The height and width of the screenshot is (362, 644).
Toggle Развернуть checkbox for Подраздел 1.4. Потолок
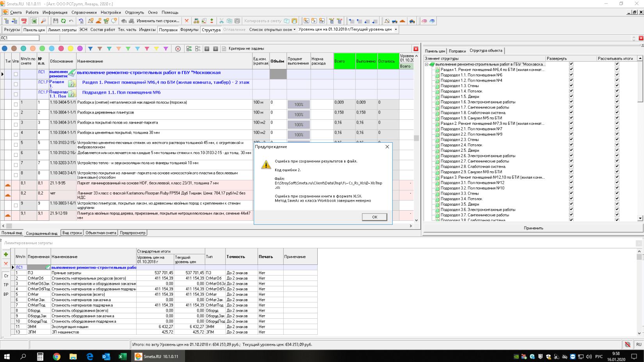point(571,91)
